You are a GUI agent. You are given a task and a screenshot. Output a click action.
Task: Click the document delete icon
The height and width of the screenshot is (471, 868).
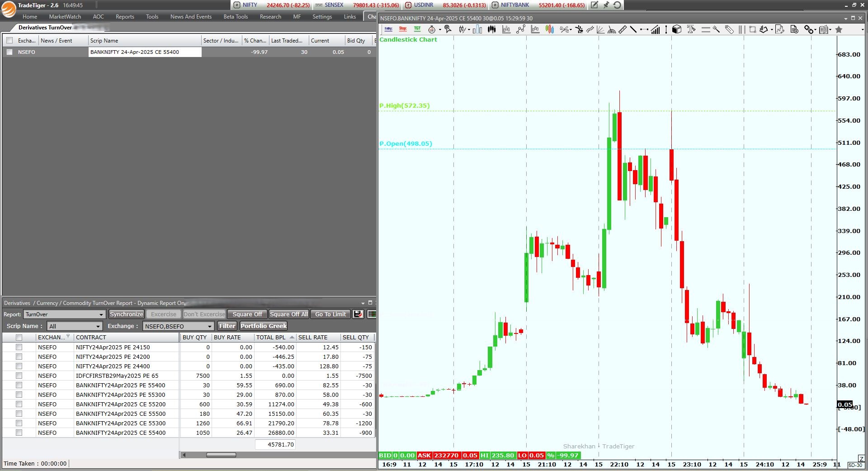point(794,29)
